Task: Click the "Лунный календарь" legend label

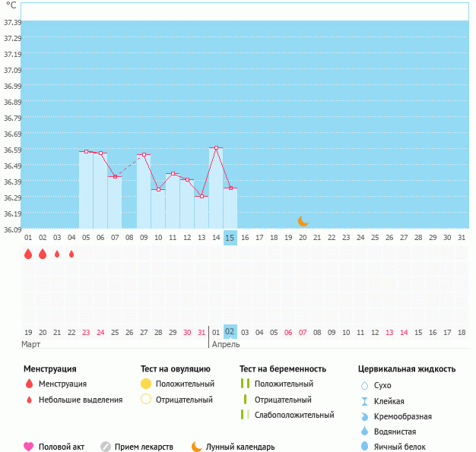Action: point(243,447)
